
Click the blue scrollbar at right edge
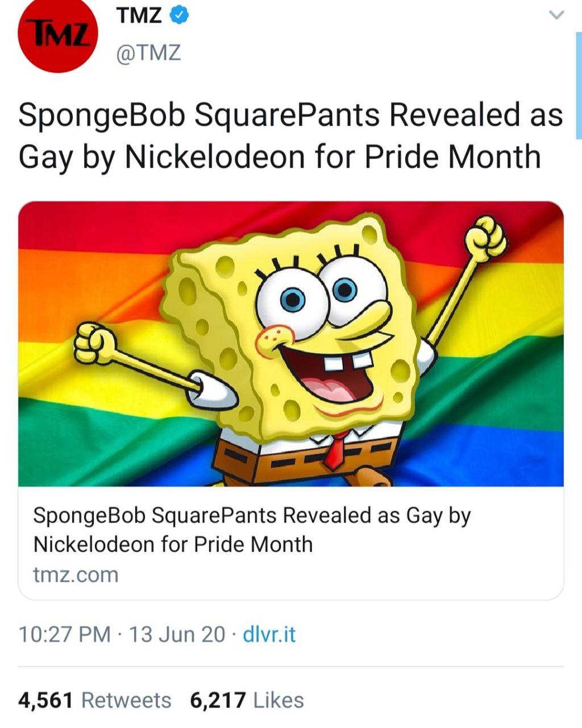pos(579,85)
